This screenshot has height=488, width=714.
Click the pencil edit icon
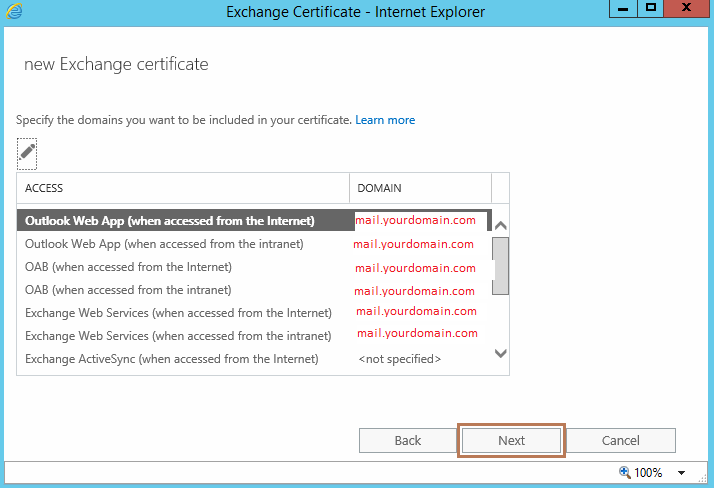click(x=27, y=153)
